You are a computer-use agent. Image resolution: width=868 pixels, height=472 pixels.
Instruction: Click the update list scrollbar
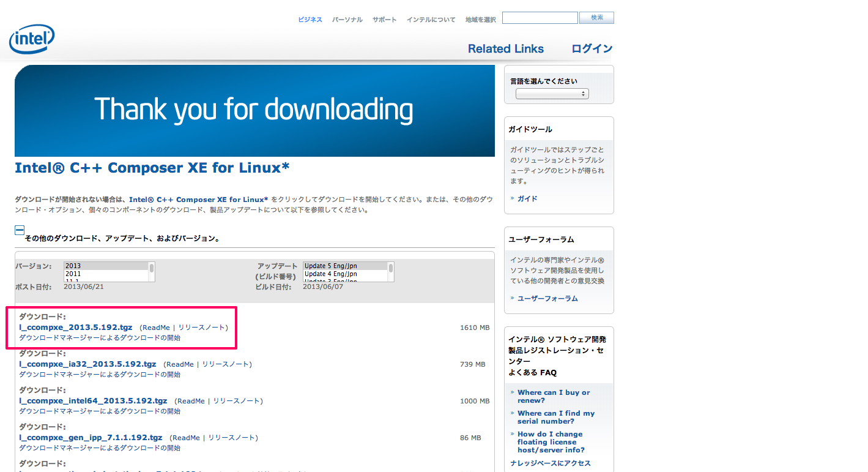[391, 272]
